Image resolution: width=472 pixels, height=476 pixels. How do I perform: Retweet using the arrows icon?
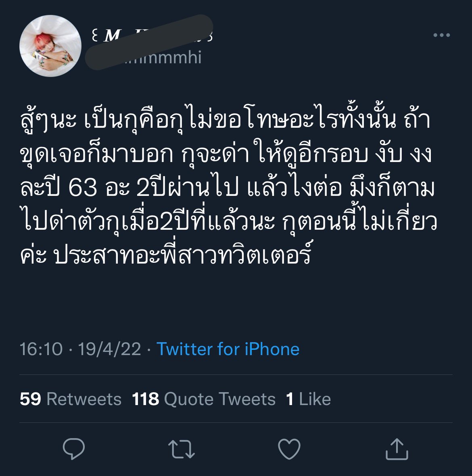point(182,449)
